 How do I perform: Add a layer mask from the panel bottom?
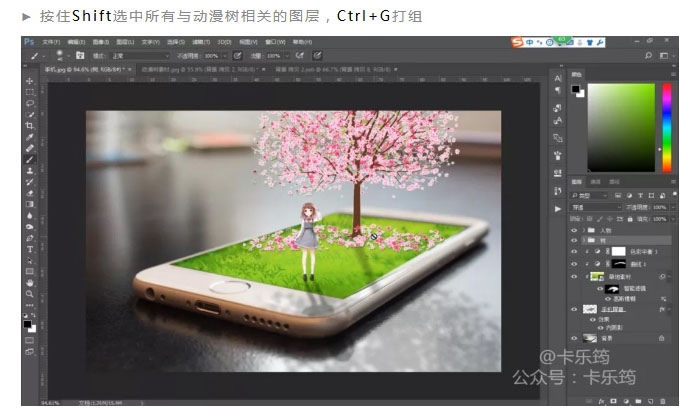click(613, 401)
